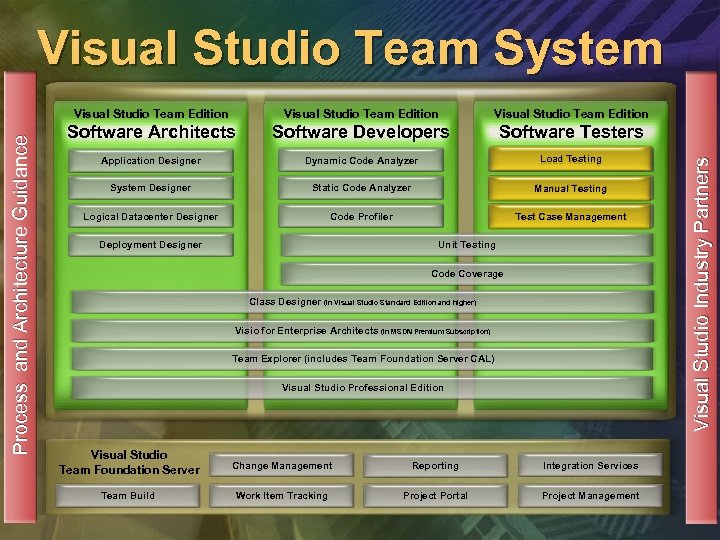Select the Project Portal box
This screenshot has height=540, width=720.
[435, 495]
